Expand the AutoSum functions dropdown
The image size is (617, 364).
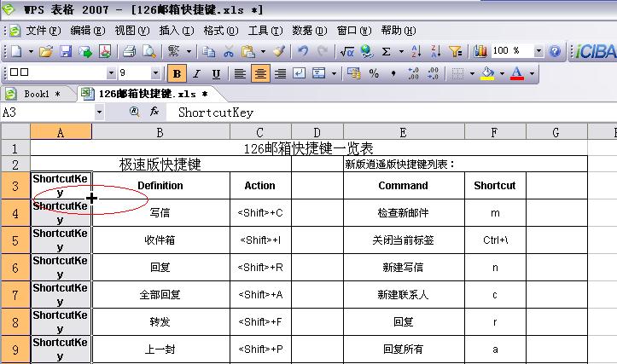[401, 51]
